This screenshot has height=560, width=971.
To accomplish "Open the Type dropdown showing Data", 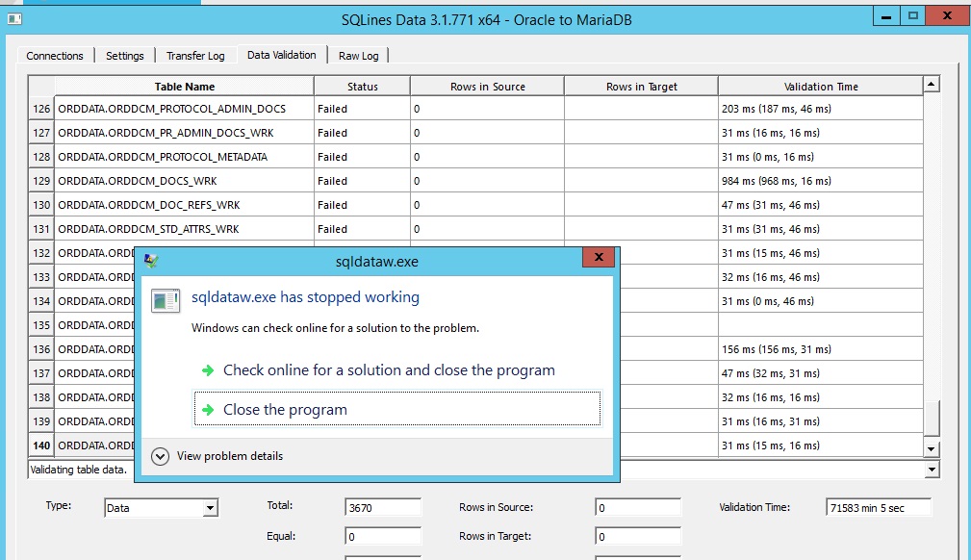I will click(x=211, y=508).
